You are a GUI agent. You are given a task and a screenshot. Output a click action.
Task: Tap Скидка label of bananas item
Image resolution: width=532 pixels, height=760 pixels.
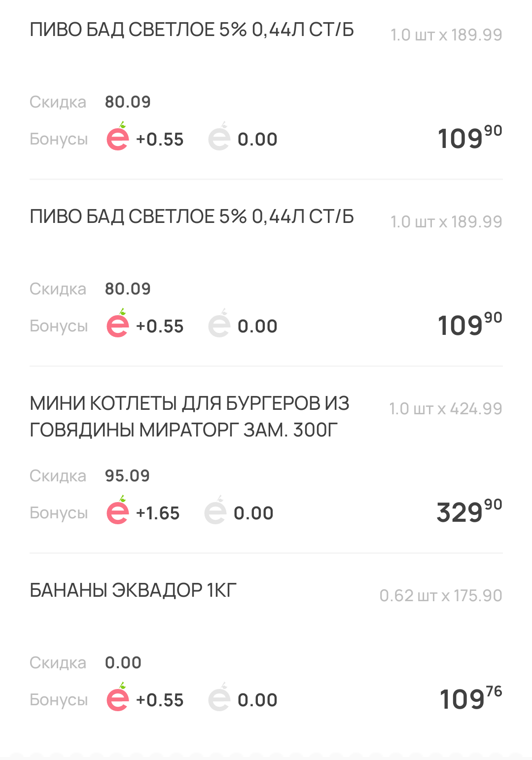click(58, 663)
